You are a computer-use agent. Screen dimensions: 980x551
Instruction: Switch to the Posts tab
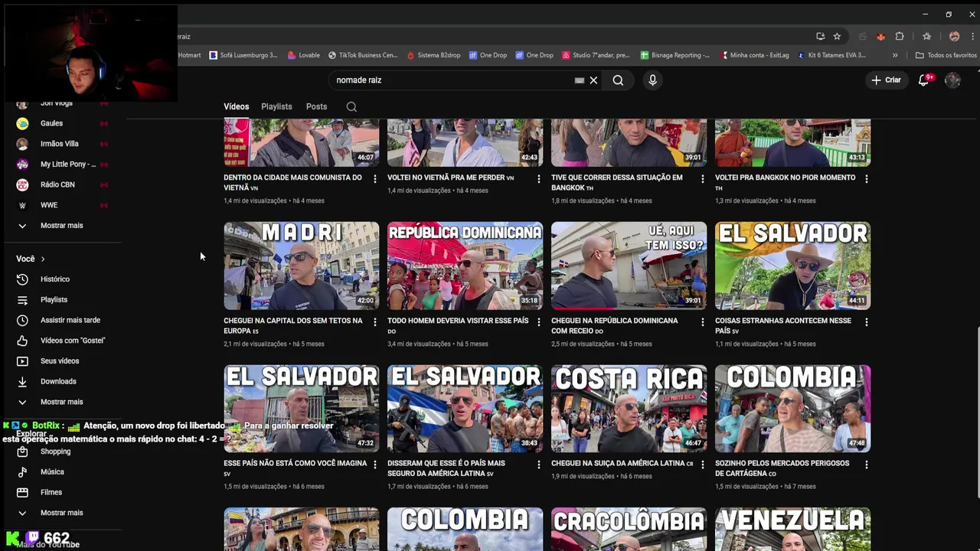316,106
